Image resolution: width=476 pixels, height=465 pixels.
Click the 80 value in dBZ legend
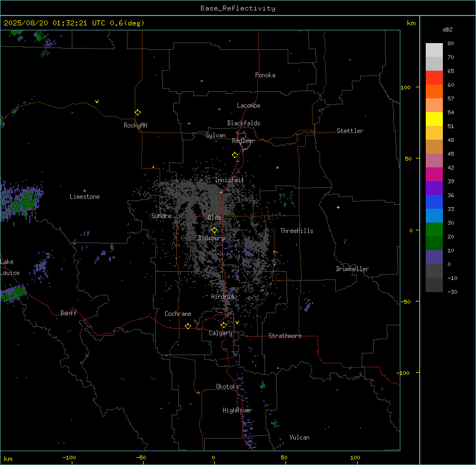pyautogui.click(x=451, y=44)
